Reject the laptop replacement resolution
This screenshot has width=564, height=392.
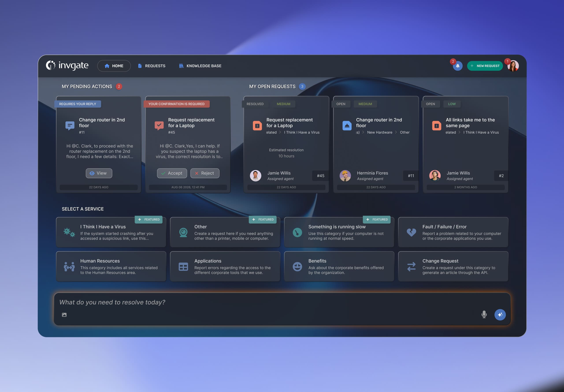[205, 173]
